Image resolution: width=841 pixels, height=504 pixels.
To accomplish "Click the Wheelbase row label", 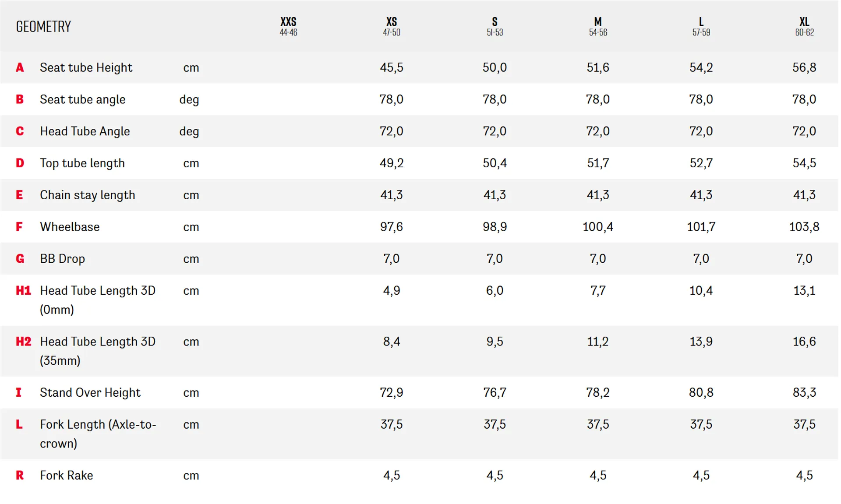I will point(70,227).
